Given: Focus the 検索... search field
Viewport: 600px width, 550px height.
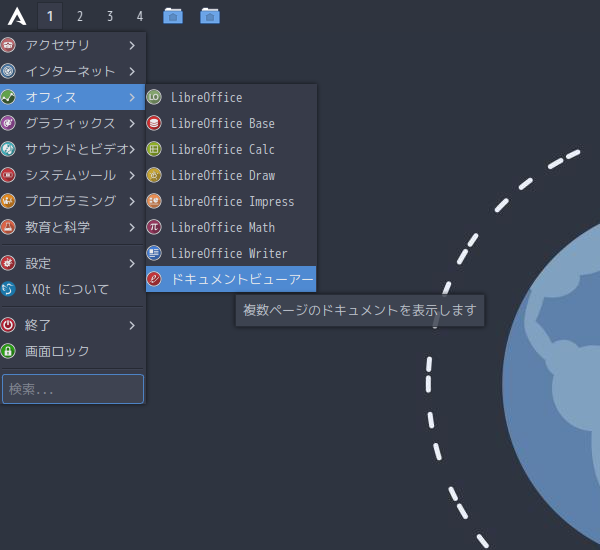Looking at the screenshot, I should click(x=73, y=389).
